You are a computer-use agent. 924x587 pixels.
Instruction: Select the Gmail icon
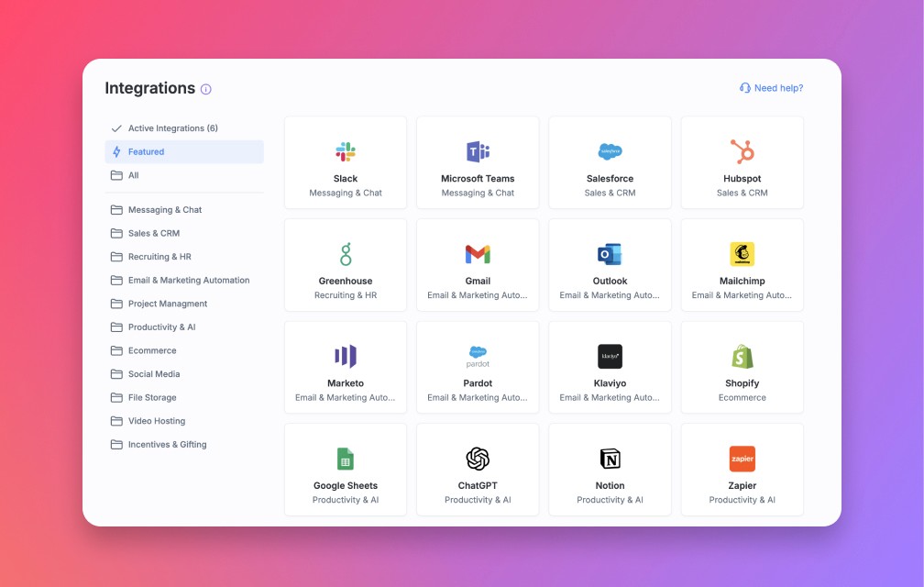click(478, 253)
